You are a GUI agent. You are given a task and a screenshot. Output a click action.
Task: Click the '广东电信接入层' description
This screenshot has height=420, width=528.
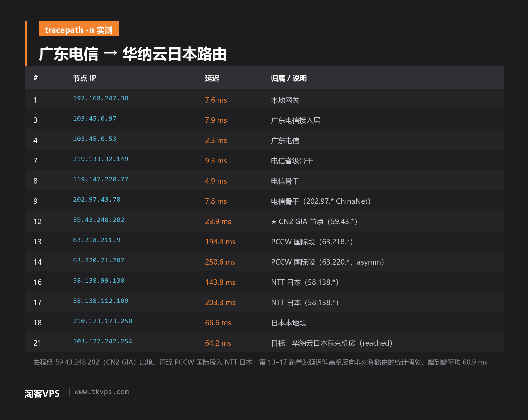(x=296, y=120)
